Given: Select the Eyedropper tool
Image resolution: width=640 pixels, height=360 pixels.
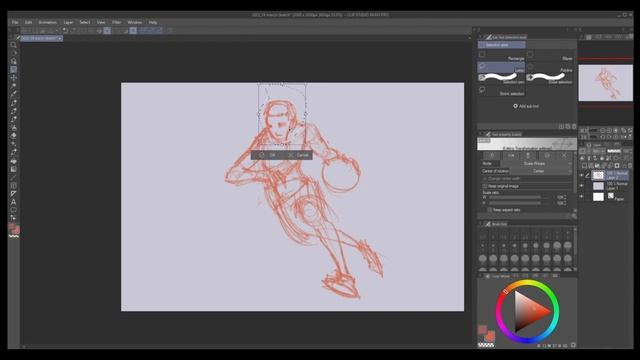Looking at the screenshot, I should 13,94.
